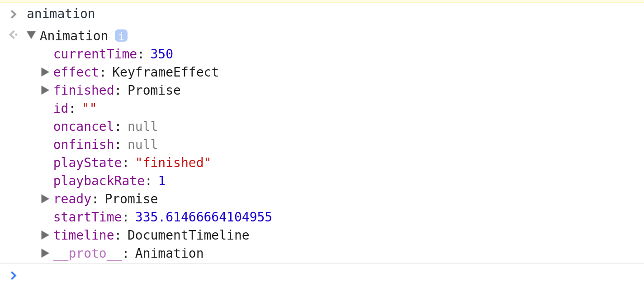Click the output return arrow icon

coord(13,35)
